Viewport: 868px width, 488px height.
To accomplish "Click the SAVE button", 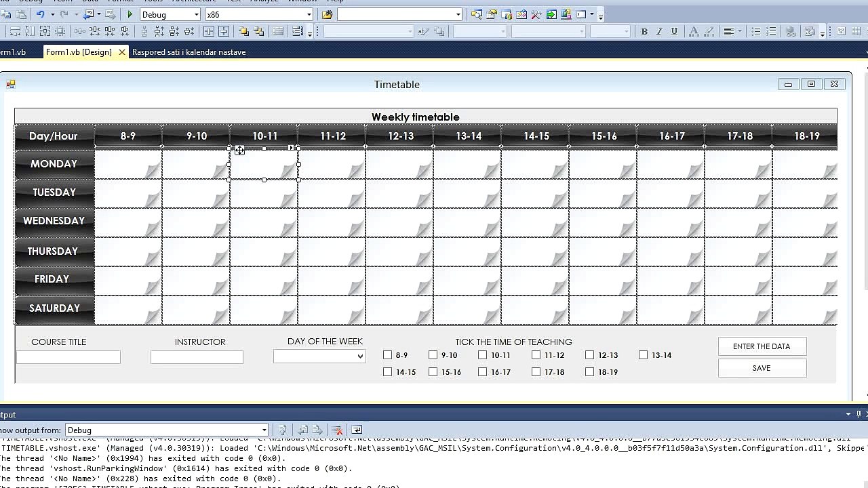I will [x=762, y=368].
